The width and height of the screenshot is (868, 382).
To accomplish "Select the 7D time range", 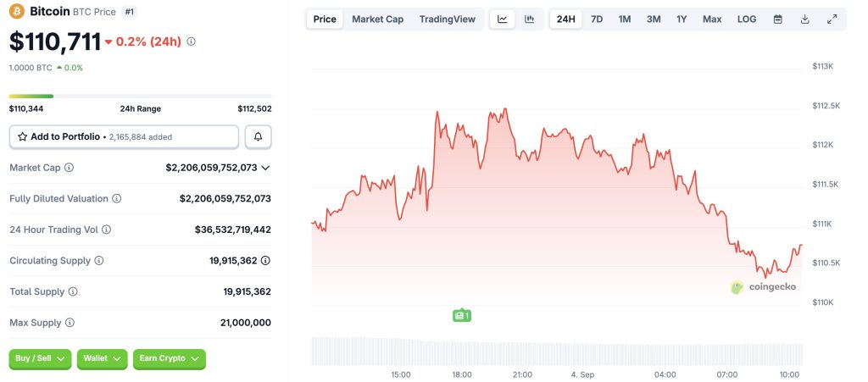I will coord(597,19).
